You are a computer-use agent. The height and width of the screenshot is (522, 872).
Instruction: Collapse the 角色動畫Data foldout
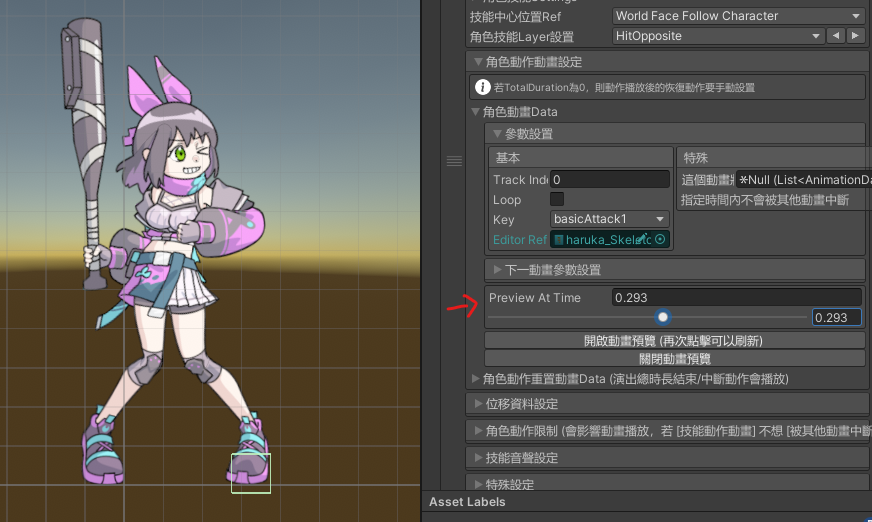tap(475, 112)
